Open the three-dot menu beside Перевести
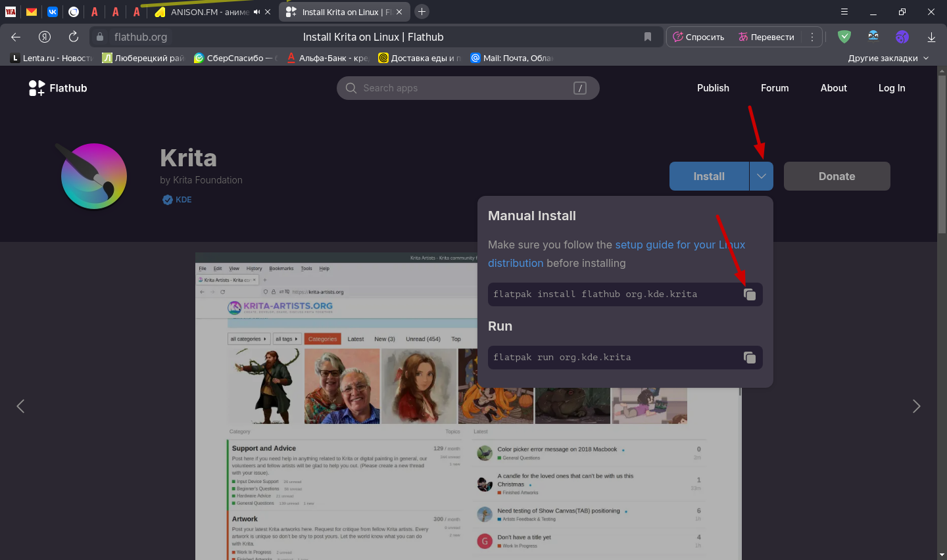The width and height of the screenshot is (947, 560). tap(812, 37)
